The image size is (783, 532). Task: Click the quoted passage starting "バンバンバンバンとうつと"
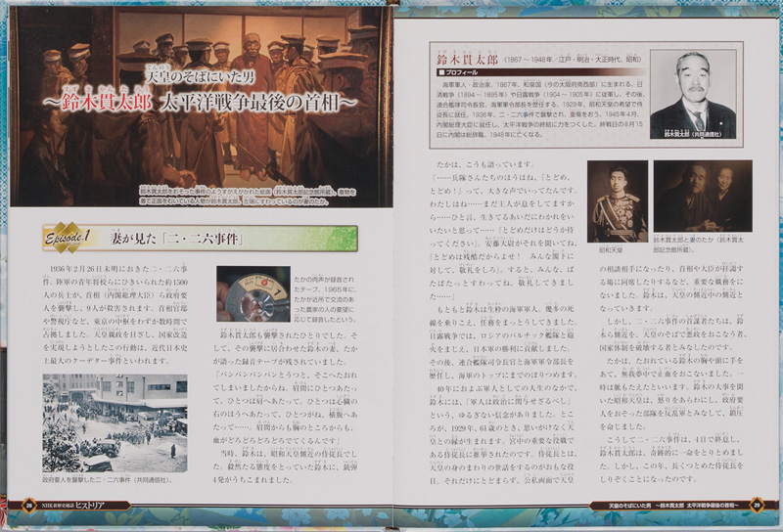(286, 408)
